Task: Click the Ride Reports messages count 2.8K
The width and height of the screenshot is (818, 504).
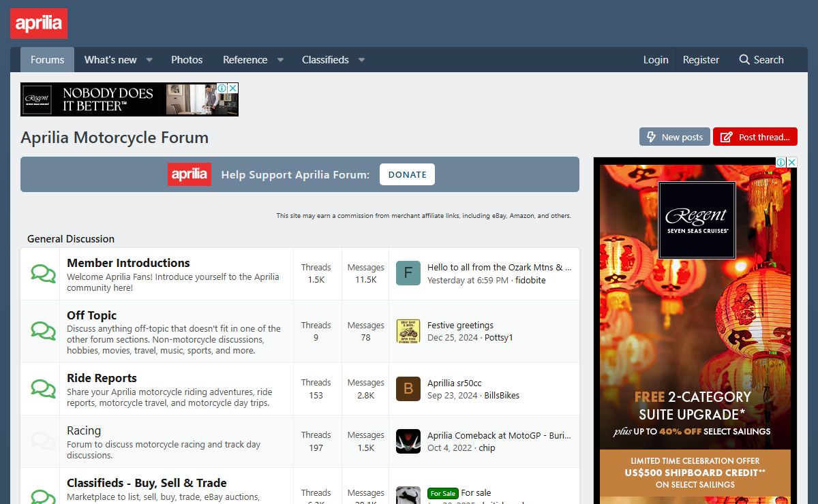Action: [365, 395]
